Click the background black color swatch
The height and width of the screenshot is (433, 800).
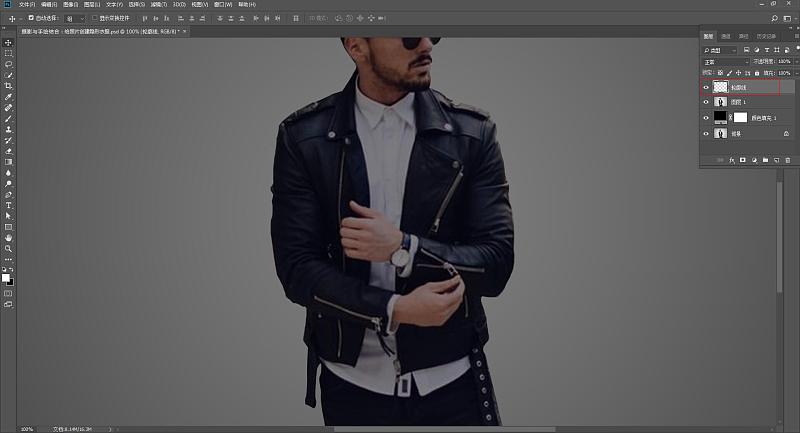click(x=11, y=282)
